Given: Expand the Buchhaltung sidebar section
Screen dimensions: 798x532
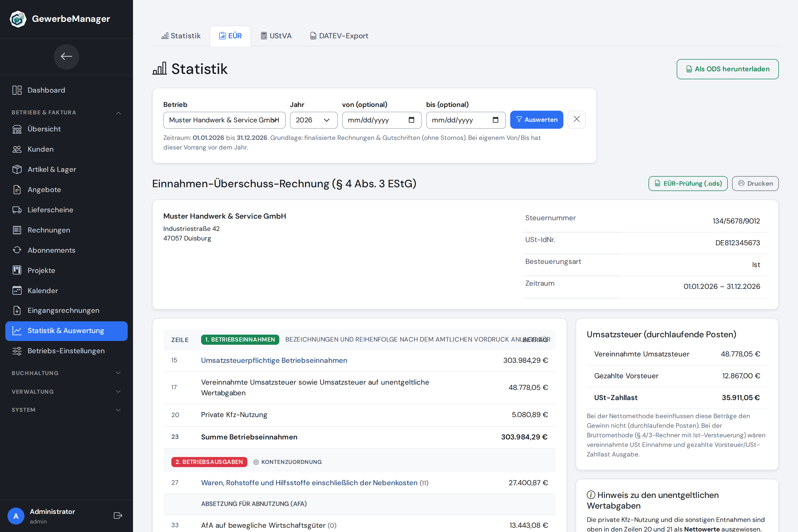Looking at the screenshot, I should coord(66,373).
